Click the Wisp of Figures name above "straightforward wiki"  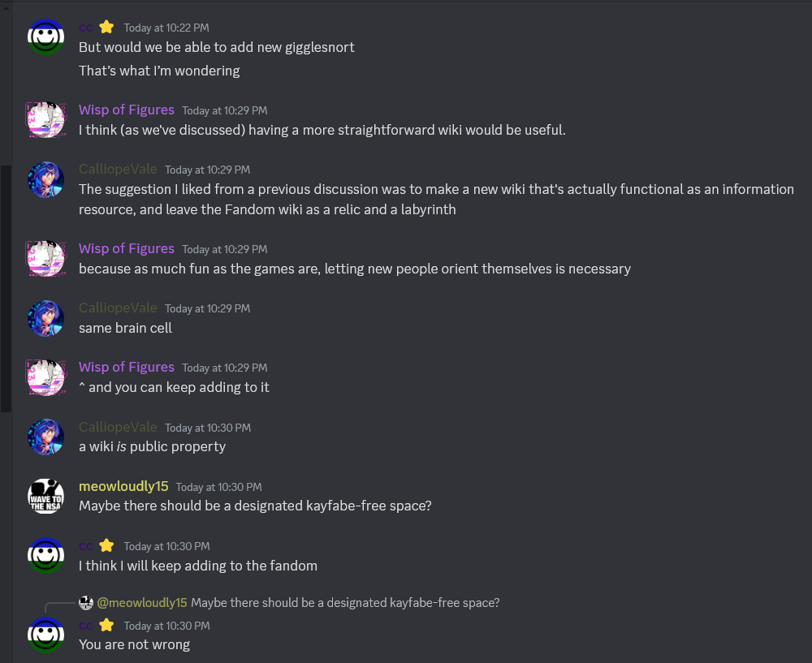coord(126,110)
